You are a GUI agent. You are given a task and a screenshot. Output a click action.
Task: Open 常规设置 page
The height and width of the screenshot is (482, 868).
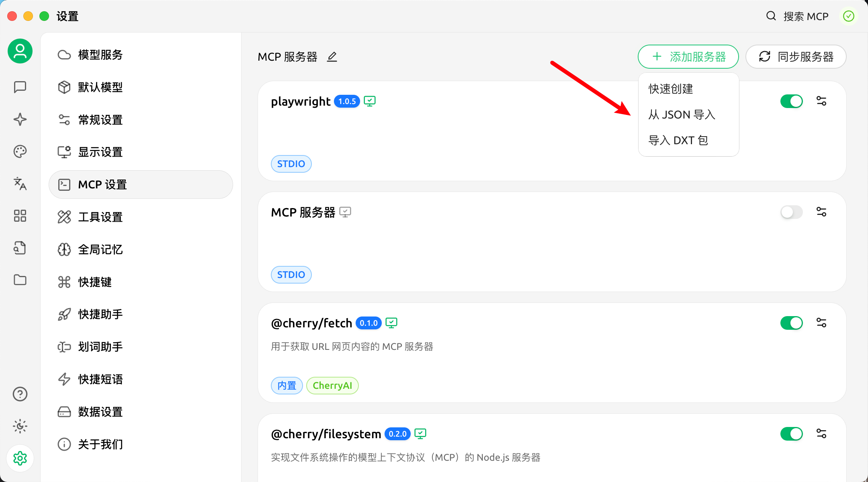click(x=141, y=120)
